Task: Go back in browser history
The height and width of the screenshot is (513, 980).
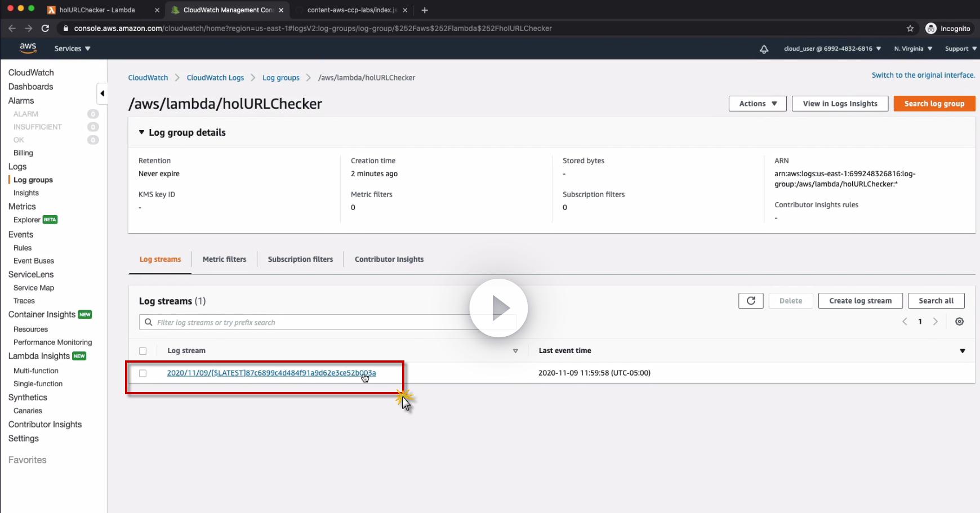Action: click(x=12, y=28)
